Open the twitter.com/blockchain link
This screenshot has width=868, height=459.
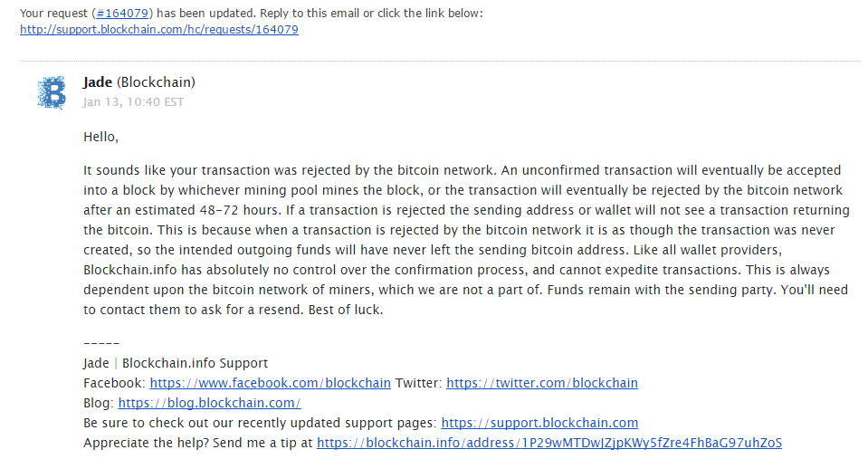point(541,383)
